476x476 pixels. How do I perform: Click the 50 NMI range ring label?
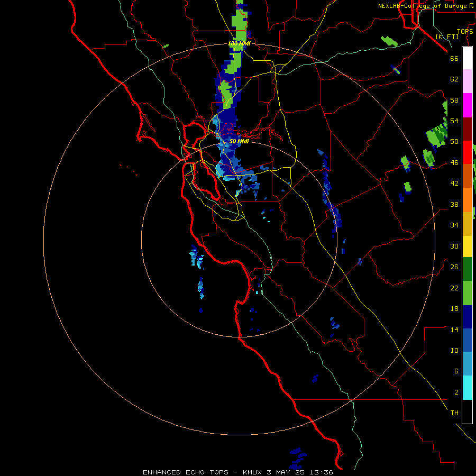[x=239, y=141]
